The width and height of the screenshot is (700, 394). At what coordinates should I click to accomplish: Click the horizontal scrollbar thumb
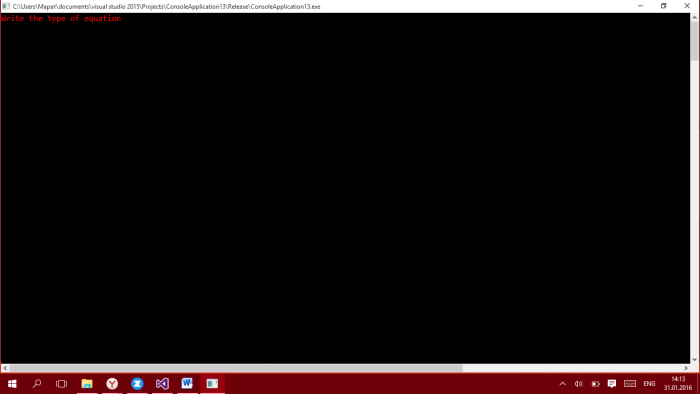(x=236, y=368)
